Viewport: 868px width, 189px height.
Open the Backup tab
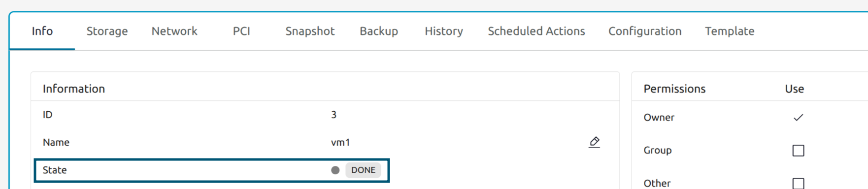pyautogui.click(x=379, y=31)
